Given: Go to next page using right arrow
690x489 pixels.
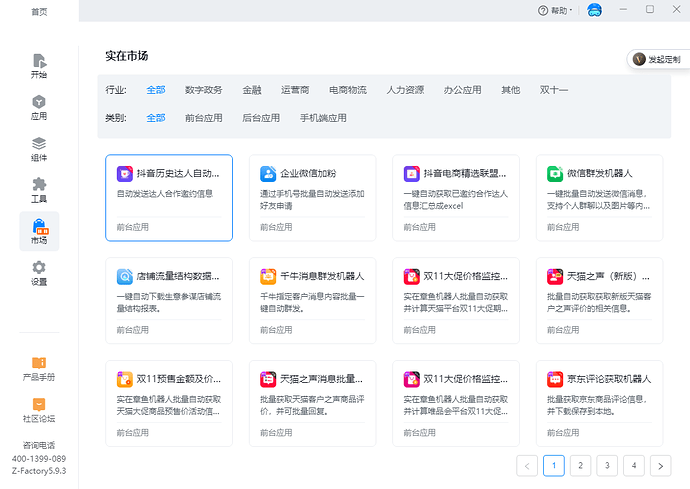Looking at the screenshot, I should (x=659, y=465).
